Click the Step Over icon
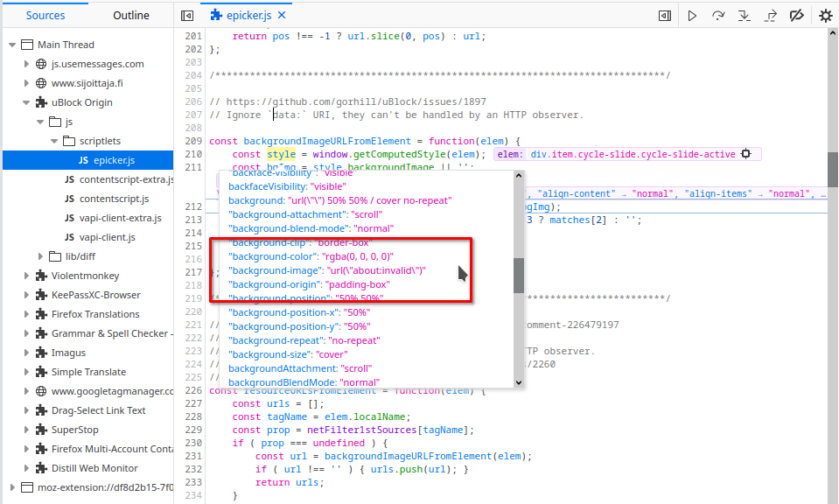Viewport: 839px width, 504px height. tap(719, 15)
